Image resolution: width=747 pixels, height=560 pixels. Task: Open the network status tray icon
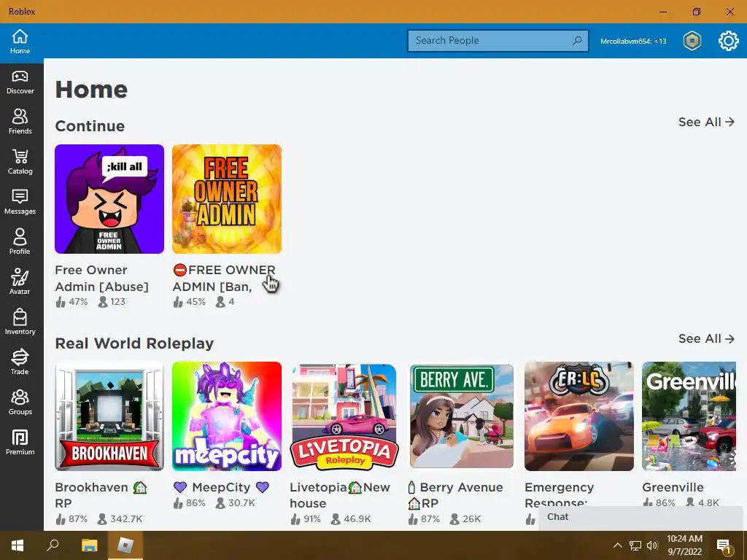pyautogui.click(x=635, y=545)
